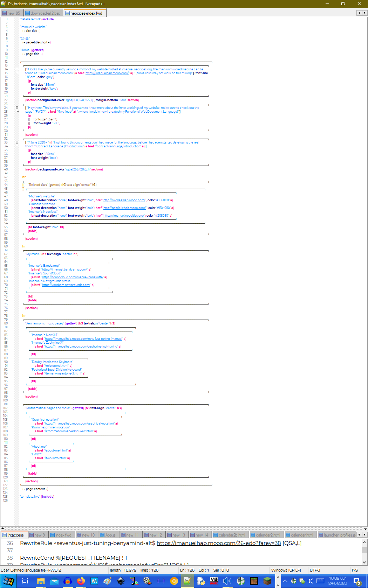368x588 pixels.
Task: Open Inkscape from the taskbar
Action: (121, 581)
